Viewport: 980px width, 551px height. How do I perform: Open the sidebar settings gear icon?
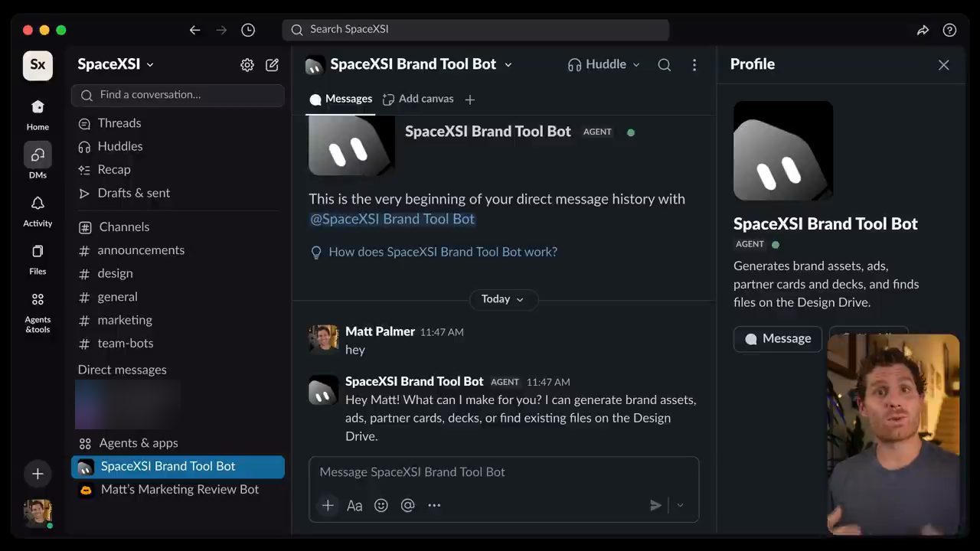tap(247, 65)
